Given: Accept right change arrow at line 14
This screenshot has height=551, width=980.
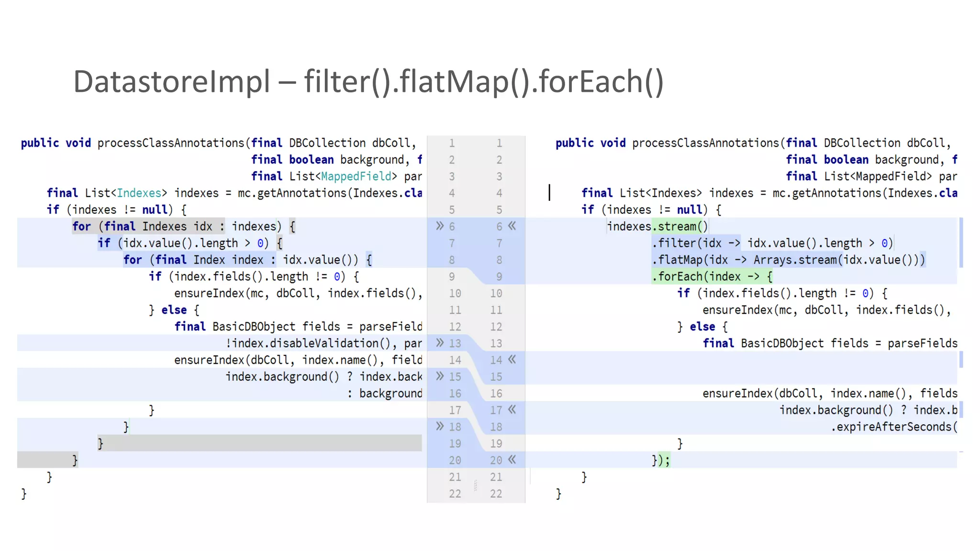Looking at the screenshot, I should click(x=512, y=359).
